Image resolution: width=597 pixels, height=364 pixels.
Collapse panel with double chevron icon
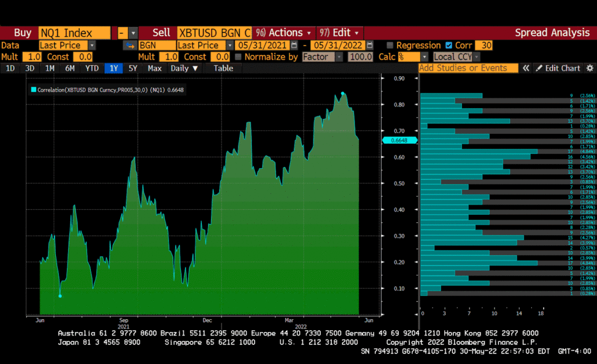coord(526,68)
